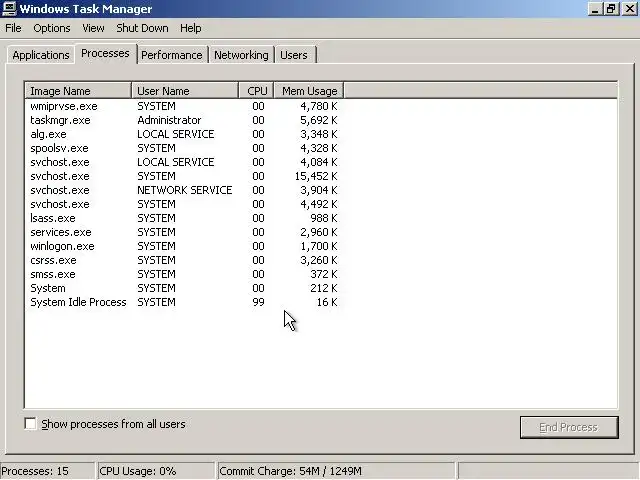Open the File menu
The height and width of the screenshot is (480, 640).
point(13,28)
